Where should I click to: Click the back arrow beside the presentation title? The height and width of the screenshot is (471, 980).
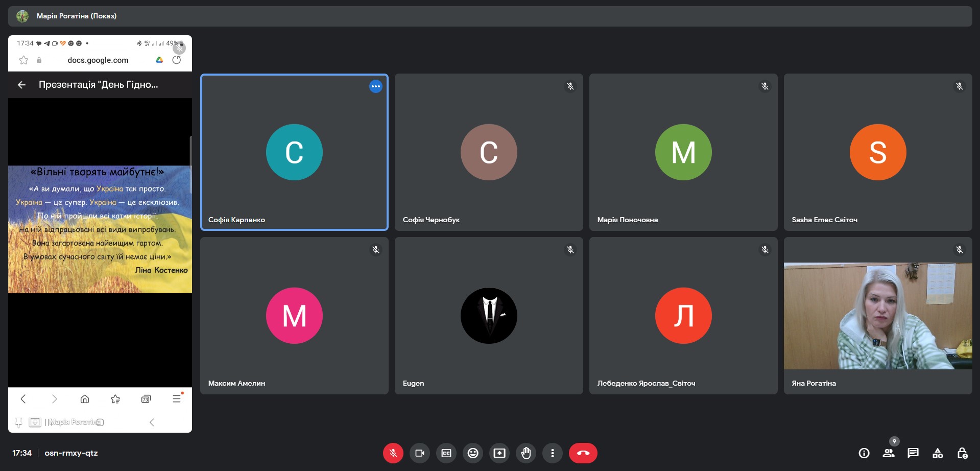21,85
